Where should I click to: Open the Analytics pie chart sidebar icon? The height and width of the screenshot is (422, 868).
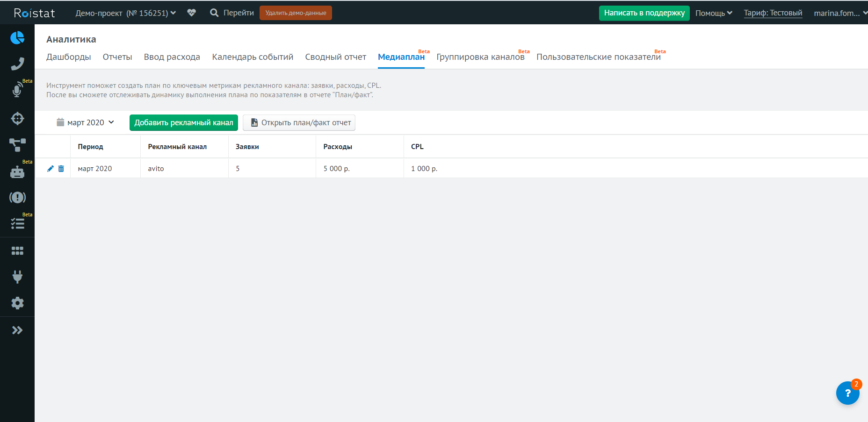pyautogui.click(x=17, y=38)
